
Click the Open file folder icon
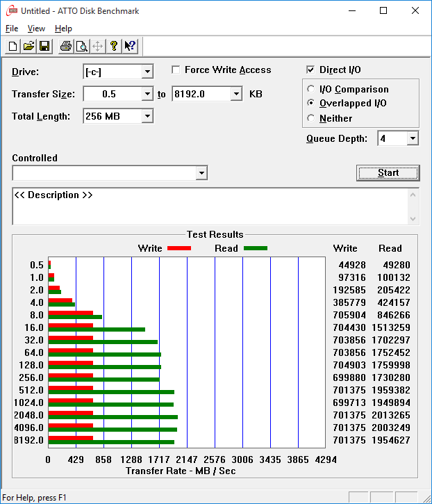click(x=28, y=47)
